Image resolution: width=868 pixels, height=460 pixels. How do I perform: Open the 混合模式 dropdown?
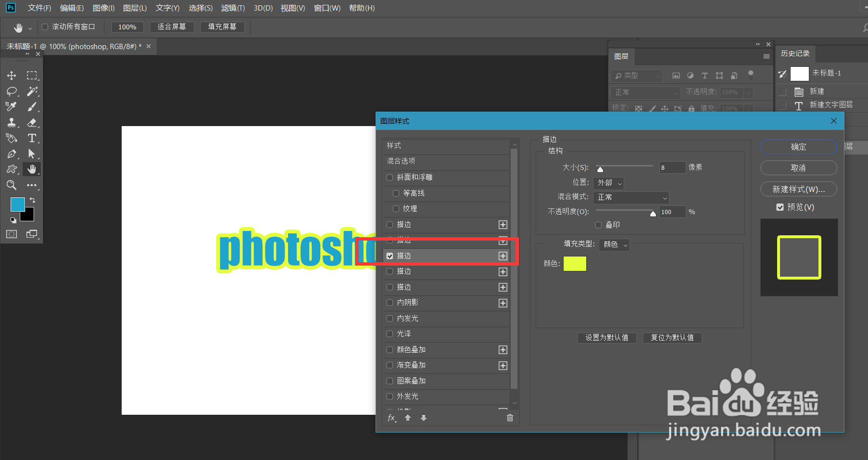631,197
